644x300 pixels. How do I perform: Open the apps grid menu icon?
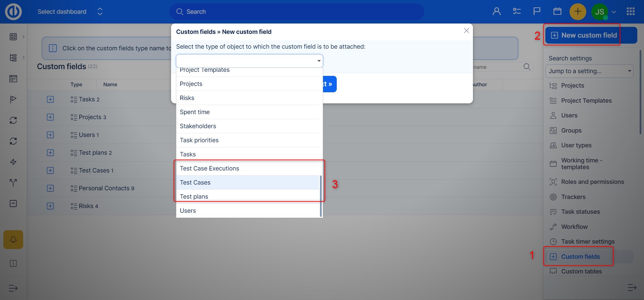(630, 12)
